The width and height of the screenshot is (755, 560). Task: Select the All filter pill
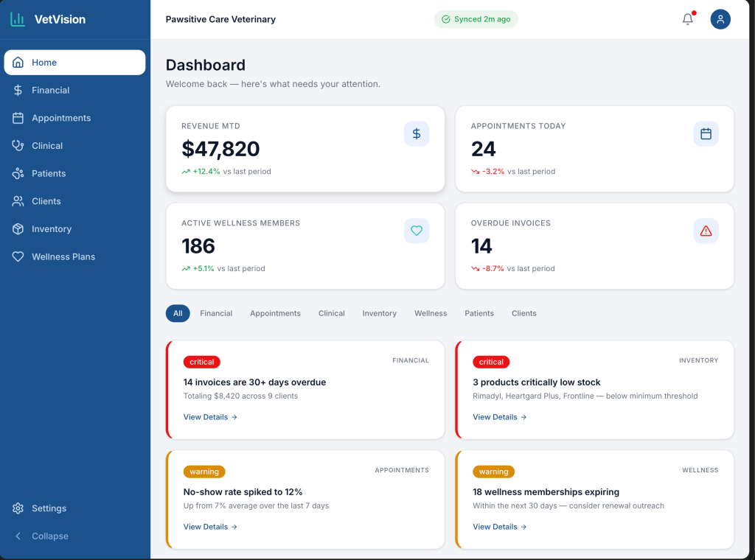[x=178, y=313]
